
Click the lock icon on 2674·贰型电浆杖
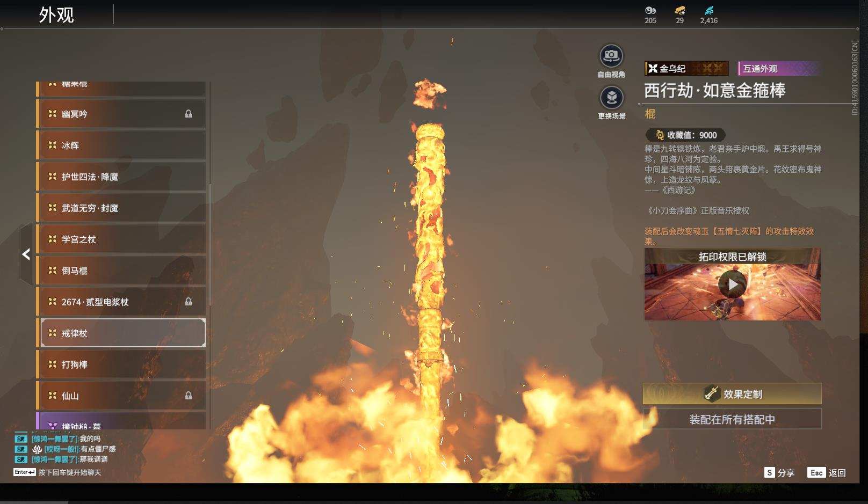coord(189,302)
